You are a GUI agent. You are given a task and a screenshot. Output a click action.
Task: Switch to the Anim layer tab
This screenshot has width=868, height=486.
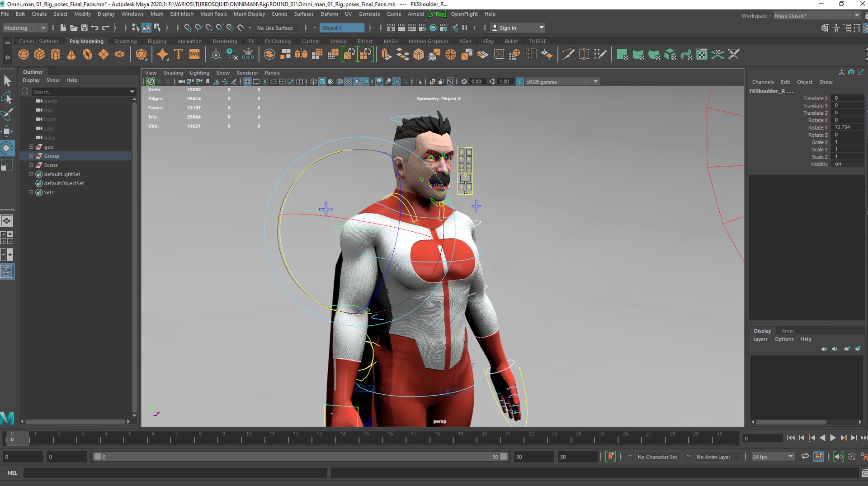pyautogui.click(x=788, y=331)
